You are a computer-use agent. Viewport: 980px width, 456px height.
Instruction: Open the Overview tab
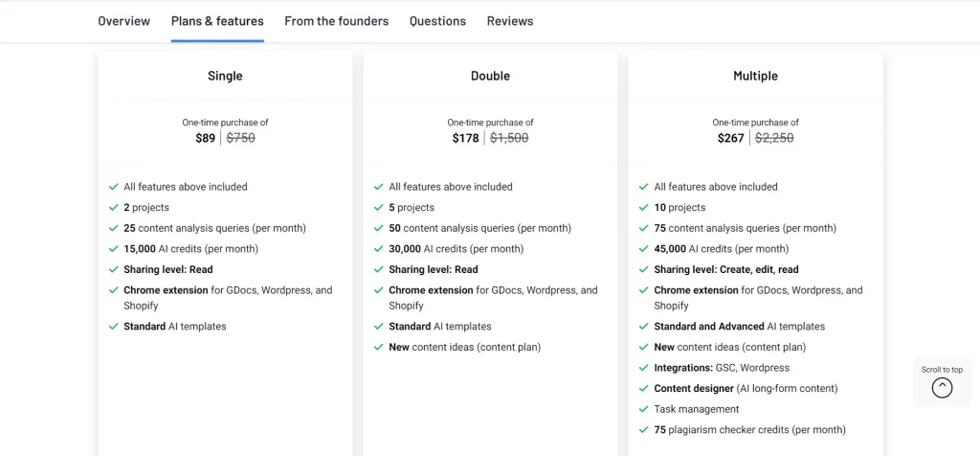[123, 21]
